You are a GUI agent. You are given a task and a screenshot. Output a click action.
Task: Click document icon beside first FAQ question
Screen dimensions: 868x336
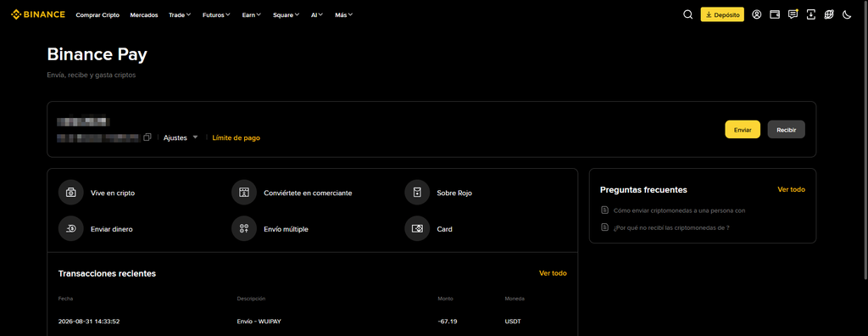[x=604, y=210]
